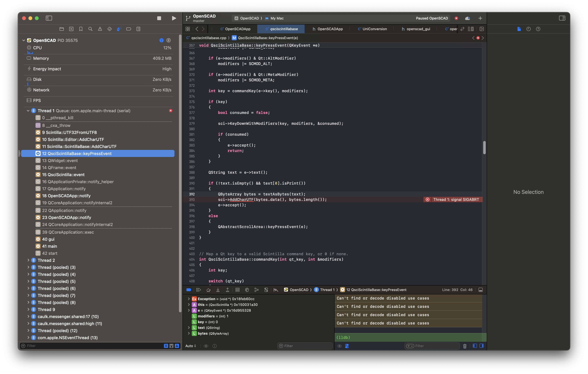Switch to the openscad_gui tab
588x374 pixels.
pos(416,29)
